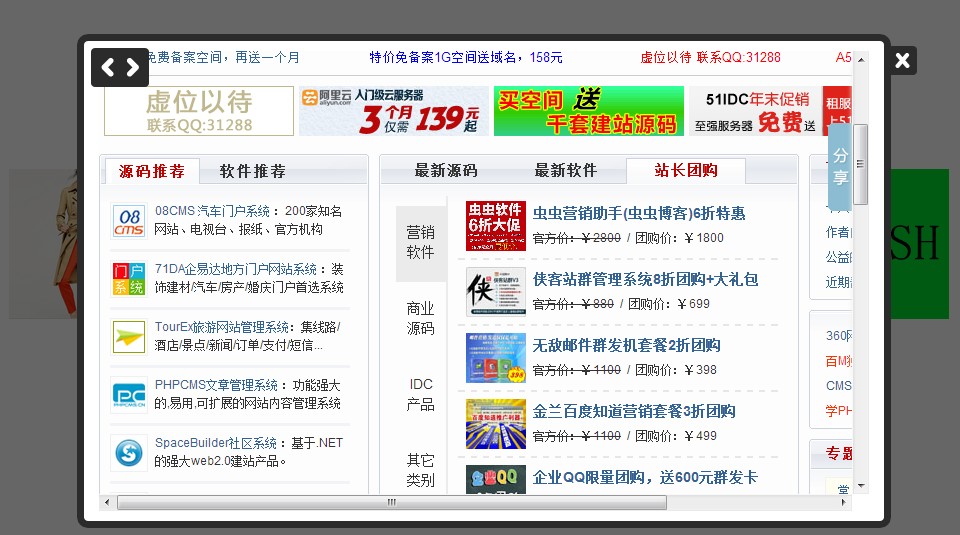Click 团购价 ¥398 price text

click(x=676, y=370)
